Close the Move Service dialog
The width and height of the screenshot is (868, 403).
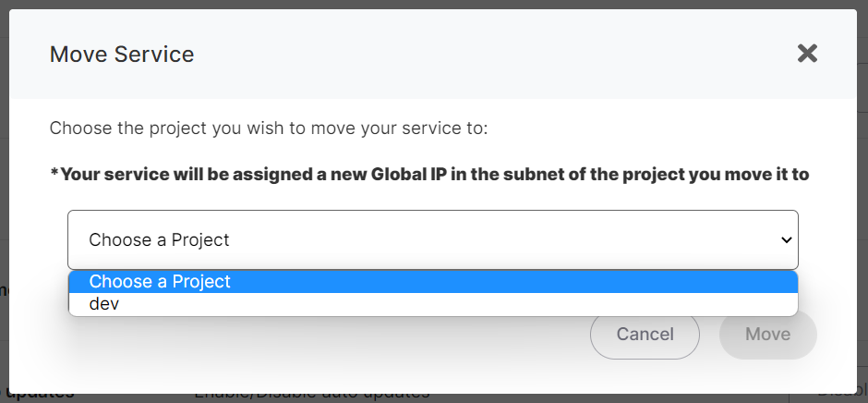(x=807, y=54)
